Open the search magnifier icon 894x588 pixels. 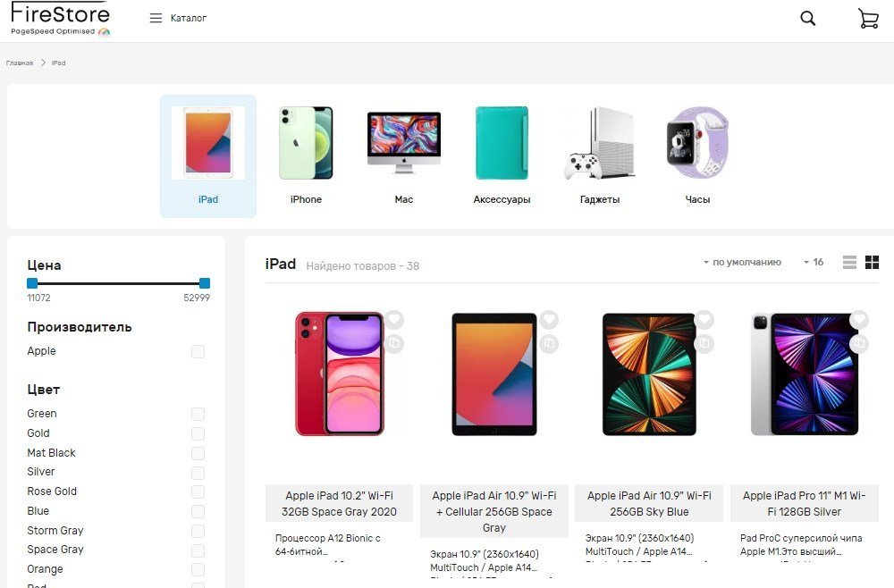click(807, 18)
